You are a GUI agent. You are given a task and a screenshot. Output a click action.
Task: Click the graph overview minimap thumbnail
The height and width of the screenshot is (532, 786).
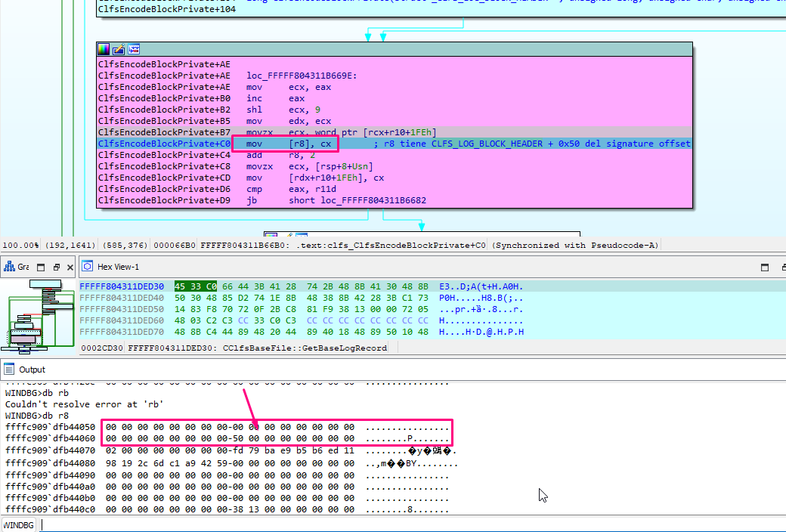38,317
